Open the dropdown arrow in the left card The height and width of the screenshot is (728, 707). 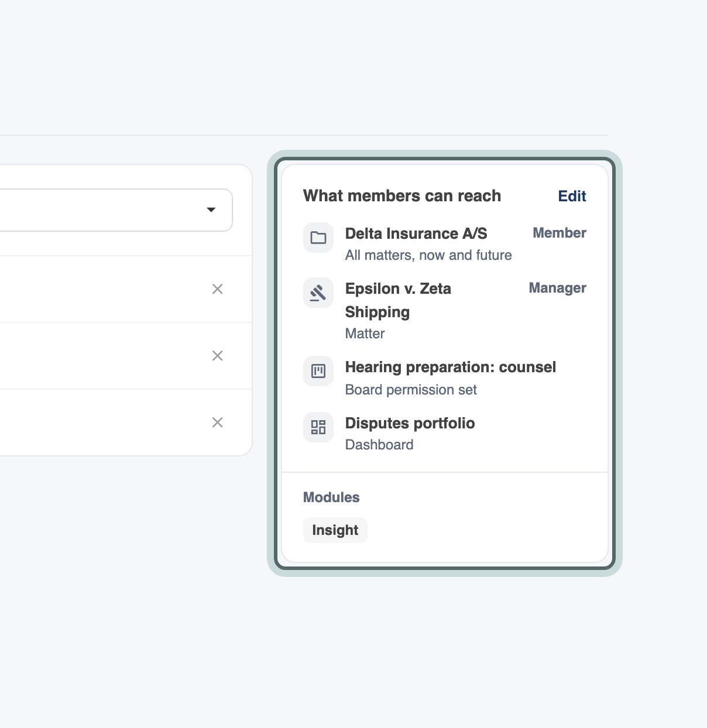211,210
